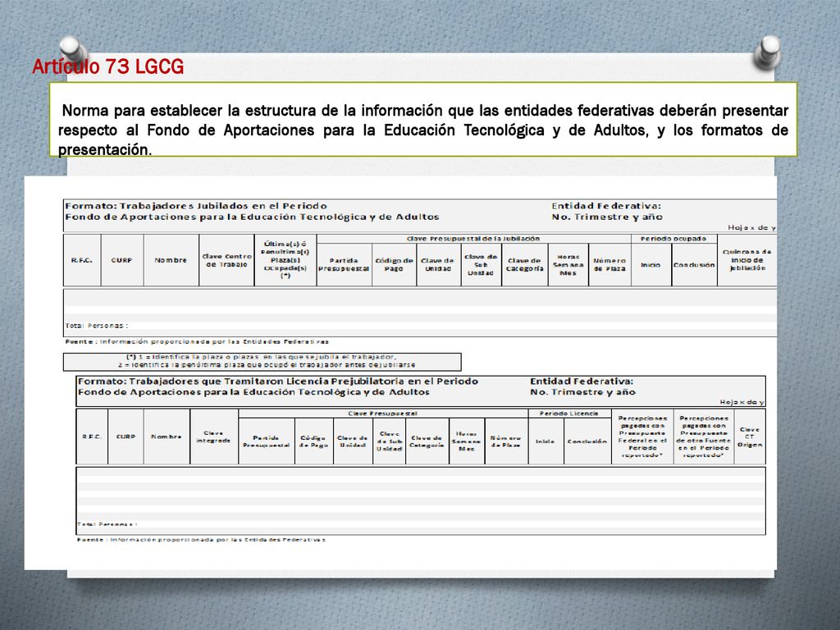The image size is (840, 630).
Task: Click the "CURP" header in the Licencia Prejubilatoria table
Action: tap(126, 436)
